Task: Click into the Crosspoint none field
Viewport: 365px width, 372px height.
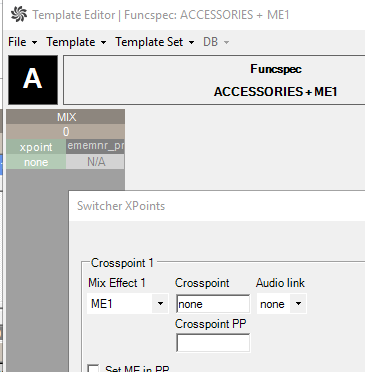Action: point(213,304)
